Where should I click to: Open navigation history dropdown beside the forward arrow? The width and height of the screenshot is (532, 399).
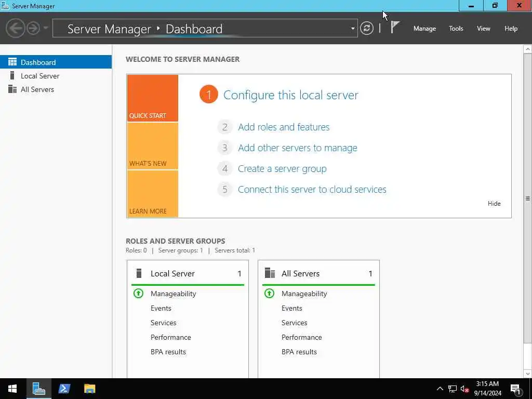[46, 28]
